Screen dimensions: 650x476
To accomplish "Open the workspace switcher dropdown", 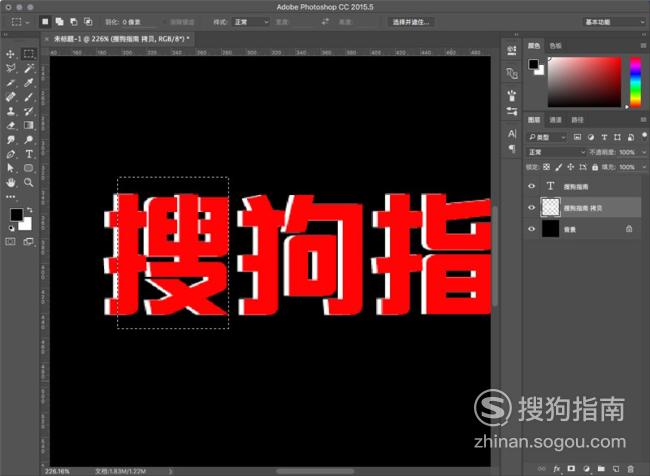I will pyautogui.click(x=613, y=22).
